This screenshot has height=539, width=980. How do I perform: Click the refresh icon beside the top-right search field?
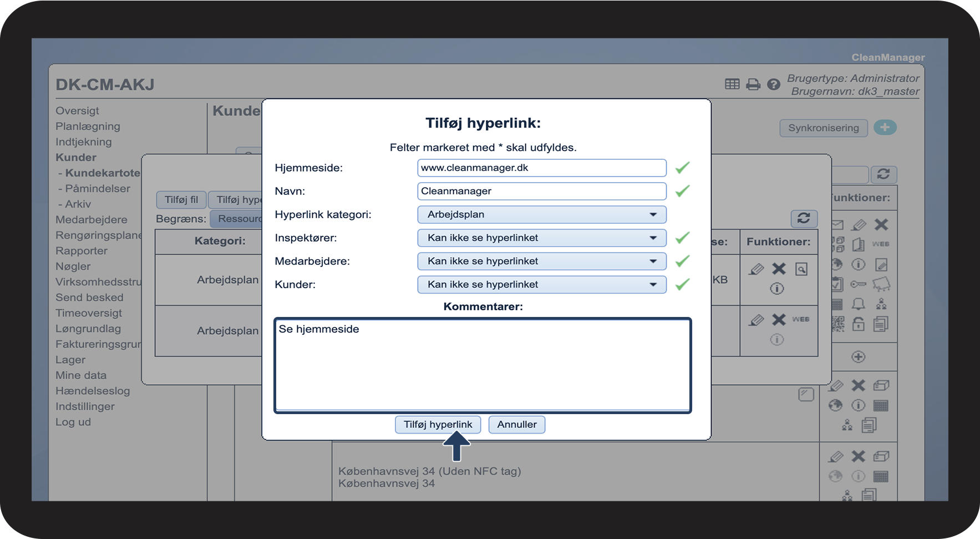pyautogui.click(x=883, y=174)
